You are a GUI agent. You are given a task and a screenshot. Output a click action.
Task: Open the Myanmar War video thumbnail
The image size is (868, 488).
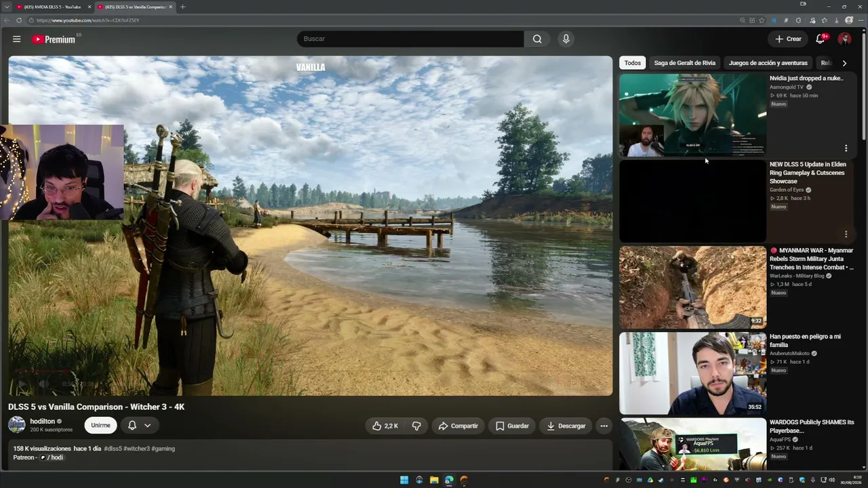point(692,287)
